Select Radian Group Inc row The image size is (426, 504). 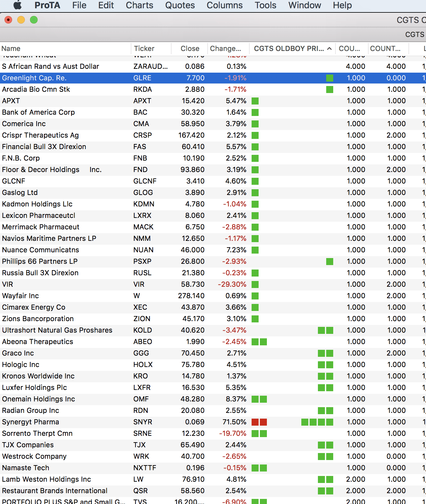213,411
